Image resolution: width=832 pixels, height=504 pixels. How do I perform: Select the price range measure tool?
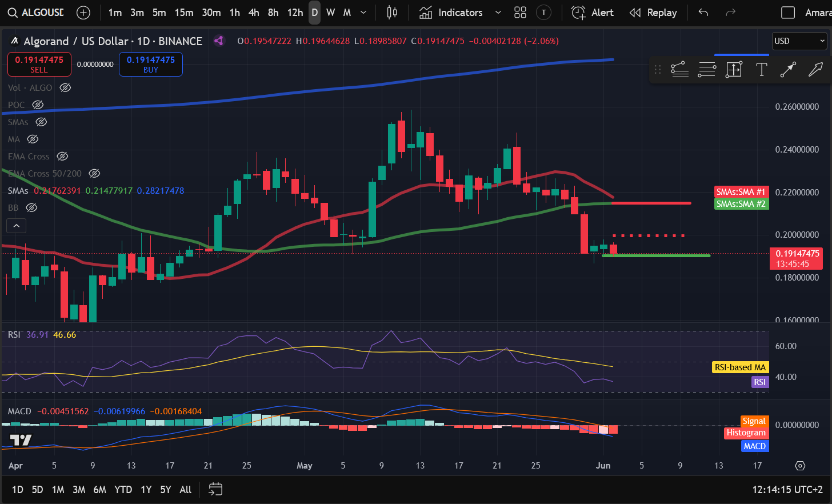click(734, 70)
